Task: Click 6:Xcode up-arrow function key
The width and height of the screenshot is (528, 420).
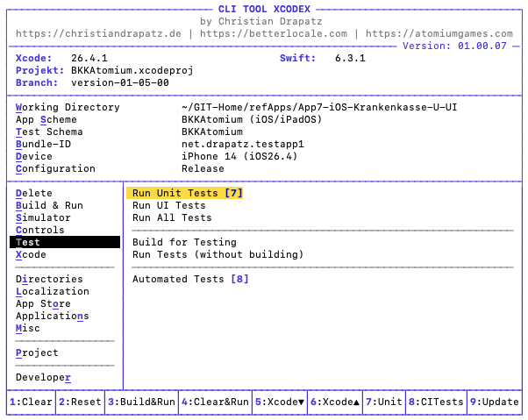Action: [335, 402]
